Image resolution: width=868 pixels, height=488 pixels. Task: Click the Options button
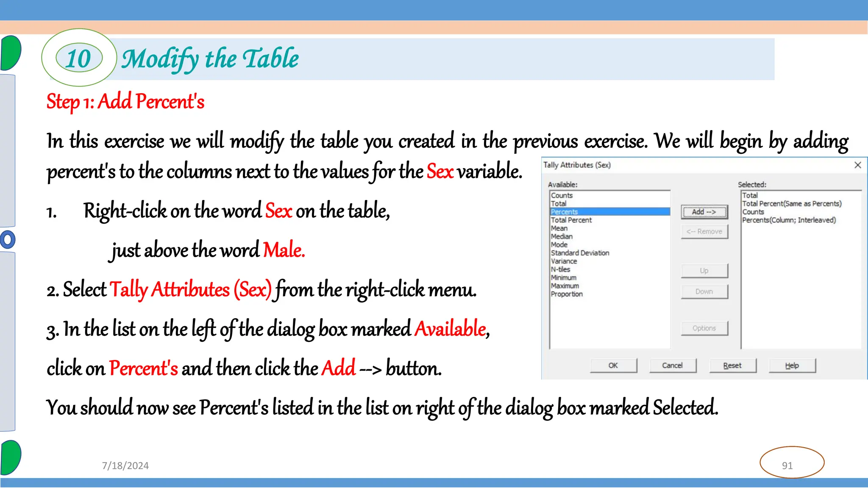[x=704, y=328]
